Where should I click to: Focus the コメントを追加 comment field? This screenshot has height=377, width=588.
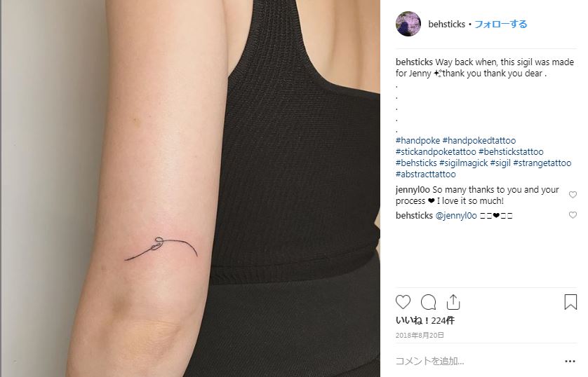click(476, 362)
